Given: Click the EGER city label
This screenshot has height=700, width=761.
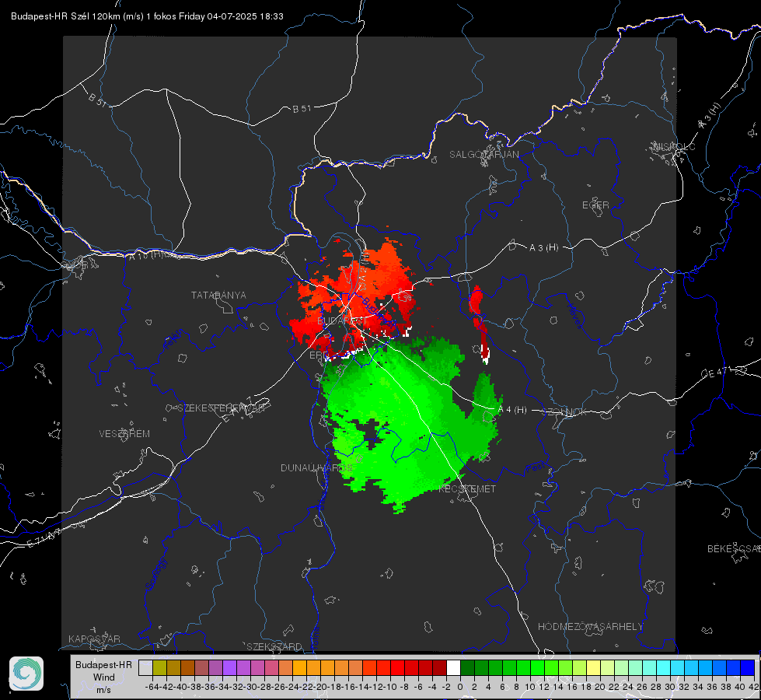Looking at the screenshot, I should [595, 205].
